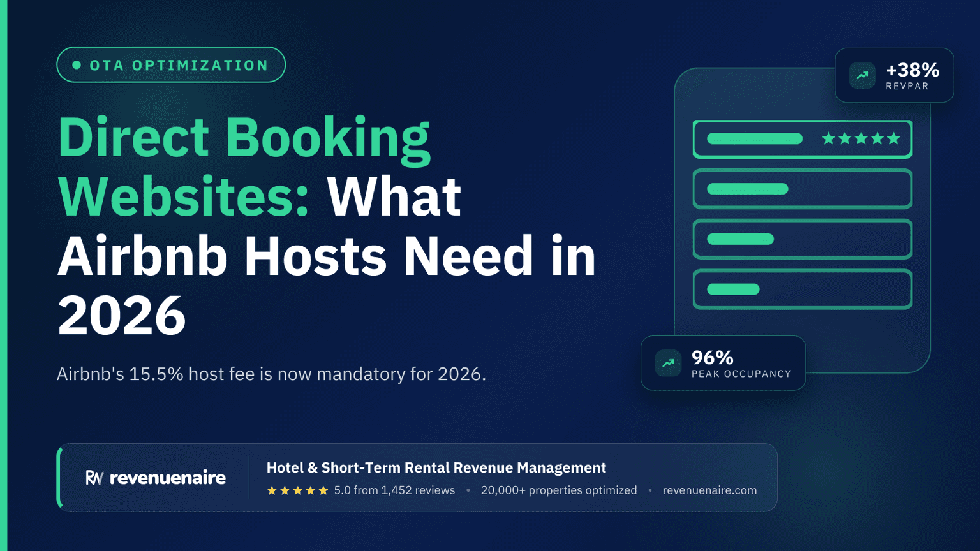Image resolution: width=980 pixels, height=551 pixels.
Task: Click the white headline text 'Airbnb Hosts Need in'
Action: 327,256
